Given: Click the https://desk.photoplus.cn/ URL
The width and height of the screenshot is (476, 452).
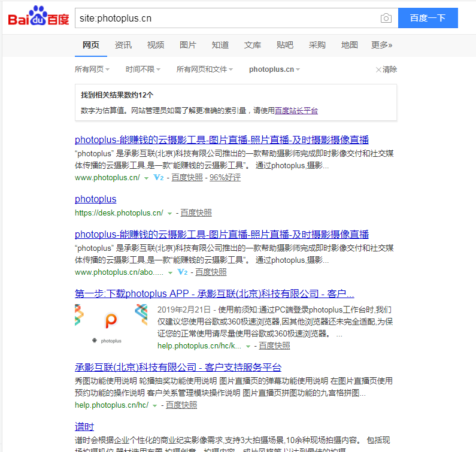Looking at the screenshot, I should 119,213.
